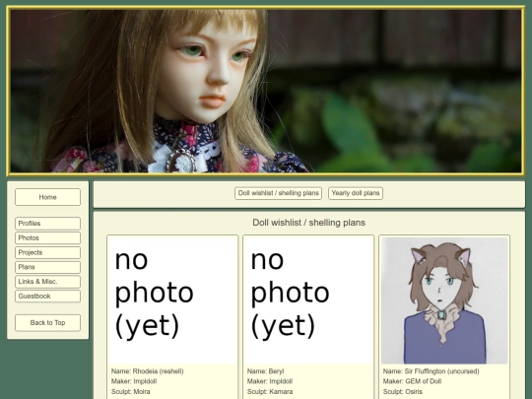Click the 'Doll wishlist / shelling plans' heading
532x399 pixels.
click(x=308, y=223)
